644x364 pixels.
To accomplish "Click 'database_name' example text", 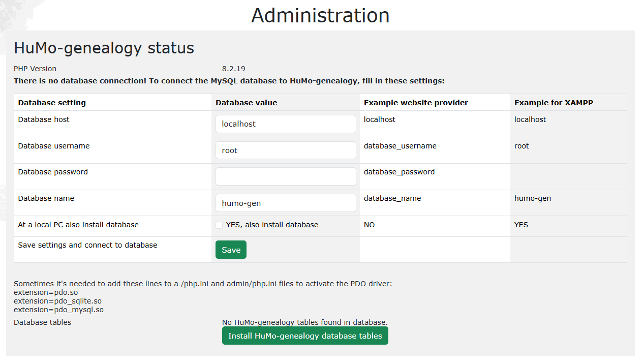I will (392, 198).
